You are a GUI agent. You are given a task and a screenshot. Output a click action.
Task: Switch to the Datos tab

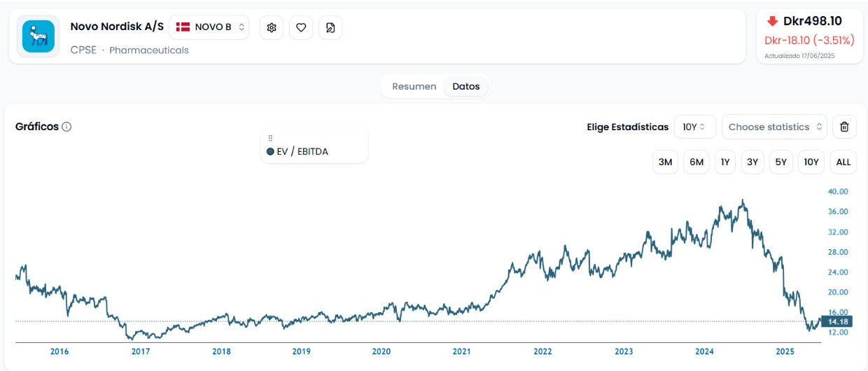(x=466, y=87)
